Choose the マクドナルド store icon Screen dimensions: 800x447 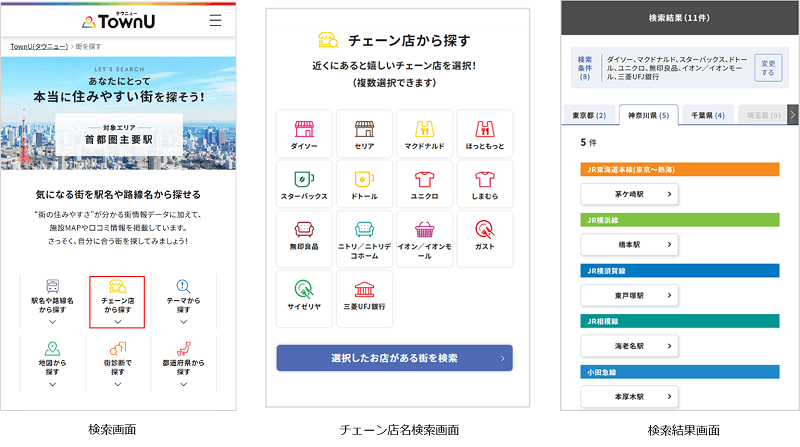coord(425,137)
